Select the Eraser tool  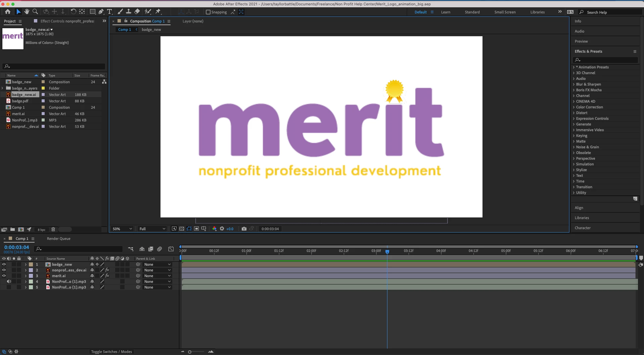point(137,12)
